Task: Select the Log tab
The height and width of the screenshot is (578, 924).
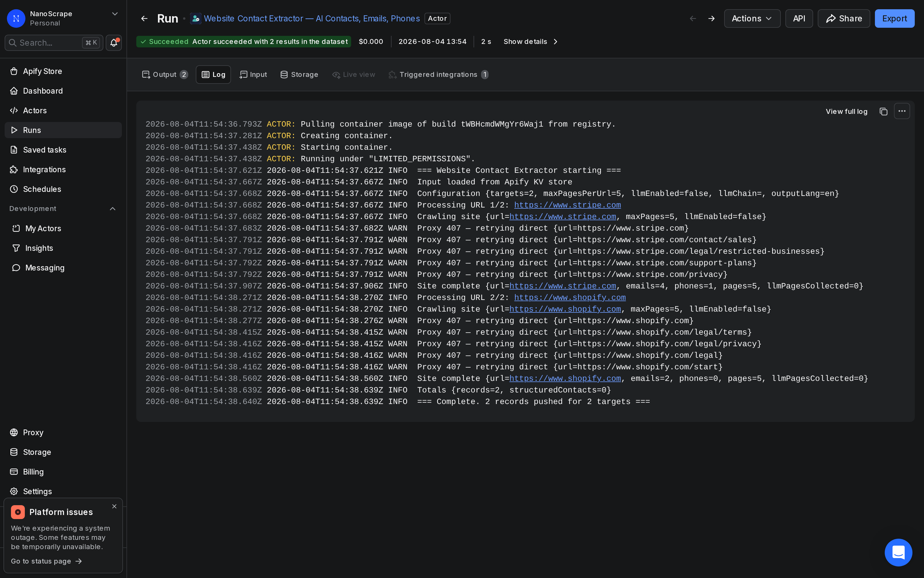Action: 213,75
